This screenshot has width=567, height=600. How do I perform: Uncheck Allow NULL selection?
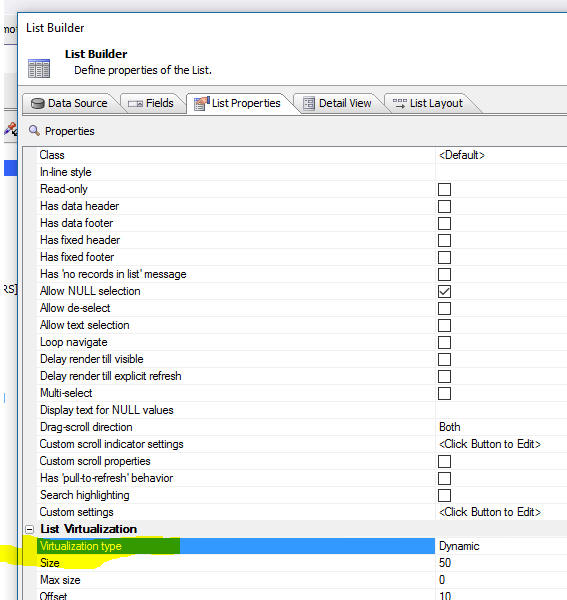point(444,291)
